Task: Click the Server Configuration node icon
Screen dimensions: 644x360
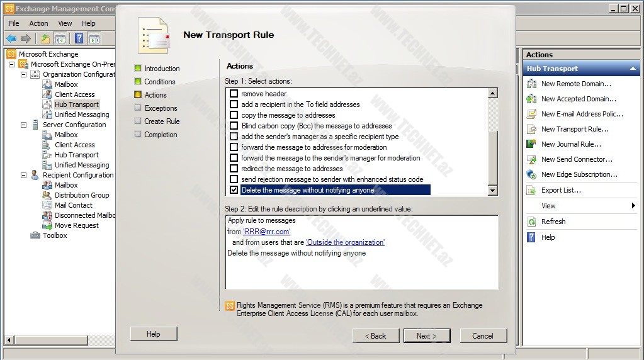Action: [x=35, y=125]
